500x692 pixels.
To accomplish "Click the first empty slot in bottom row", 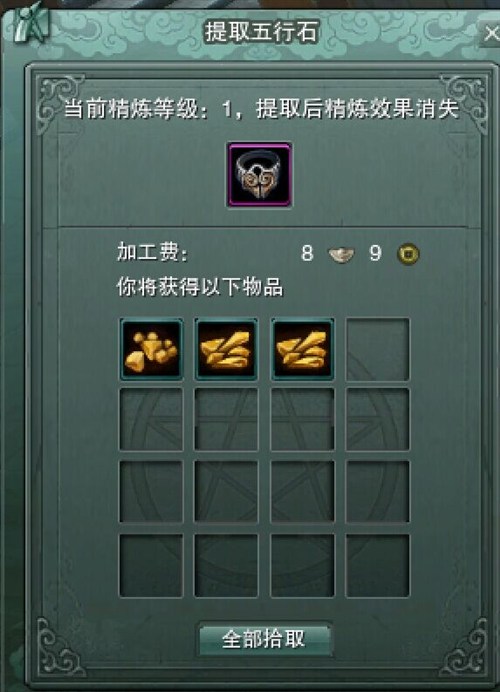I will click(151, 566).
